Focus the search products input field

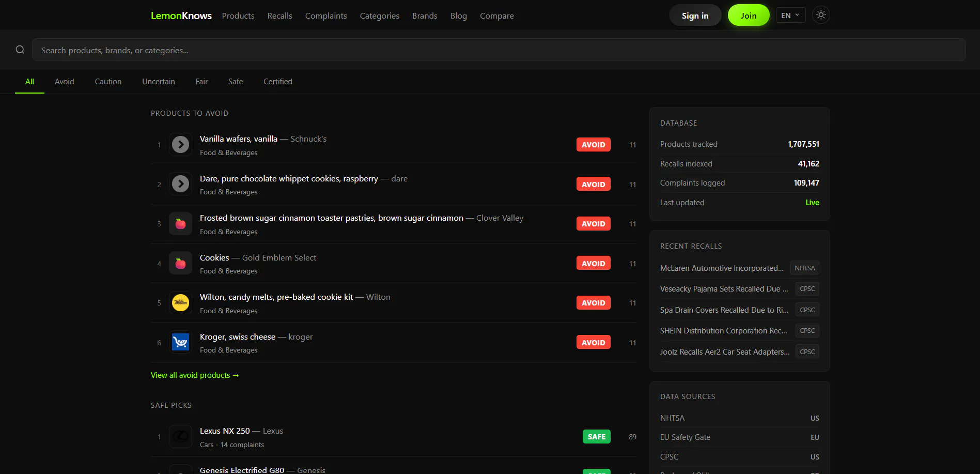pos(499,50)
